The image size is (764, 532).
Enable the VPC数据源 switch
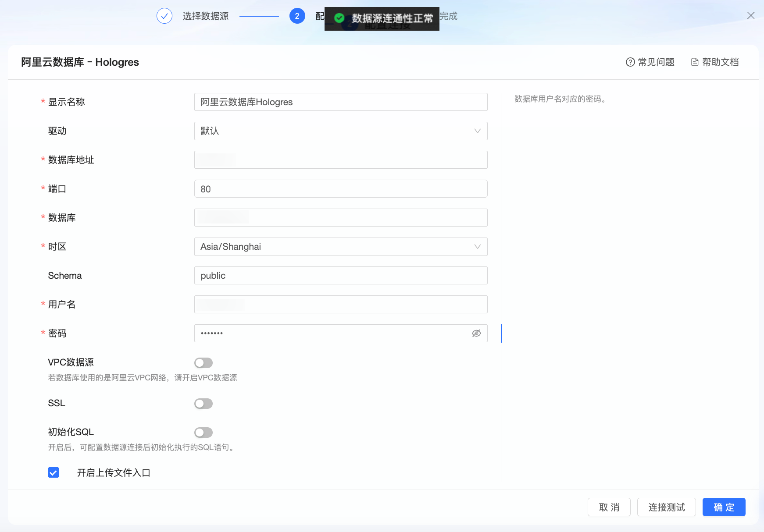pyautogui.click(x=203, y=363)
